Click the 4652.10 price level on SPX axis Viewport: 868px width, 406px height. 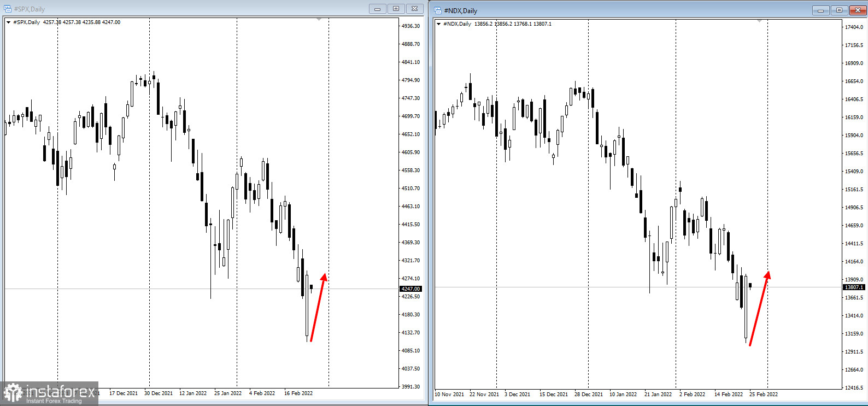[410, 134]
